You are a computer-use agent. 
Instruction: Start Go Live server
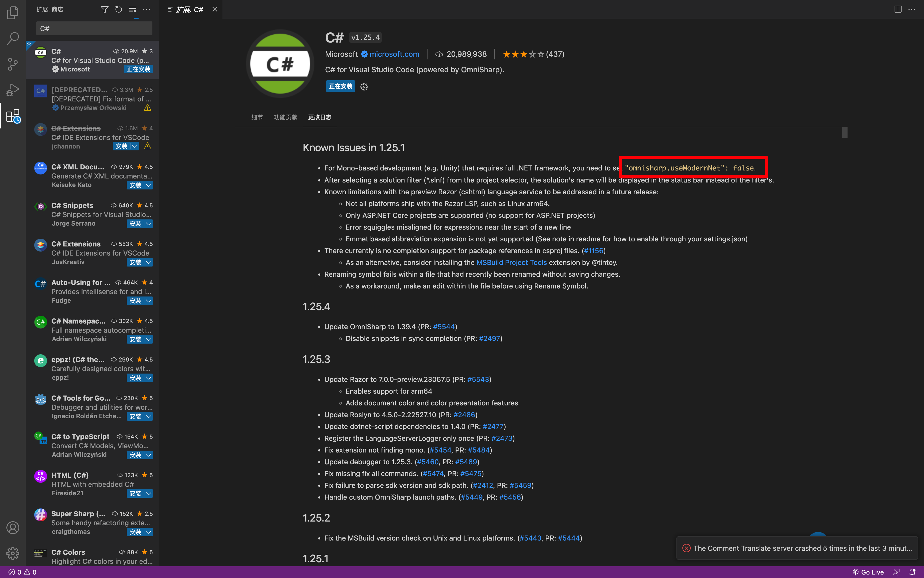pos(868,572)
